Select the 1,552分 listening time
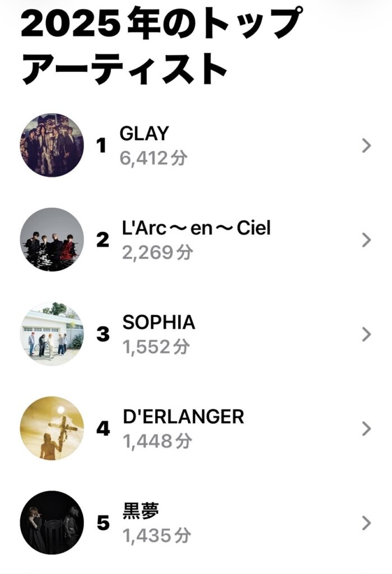 pos(156,347)
